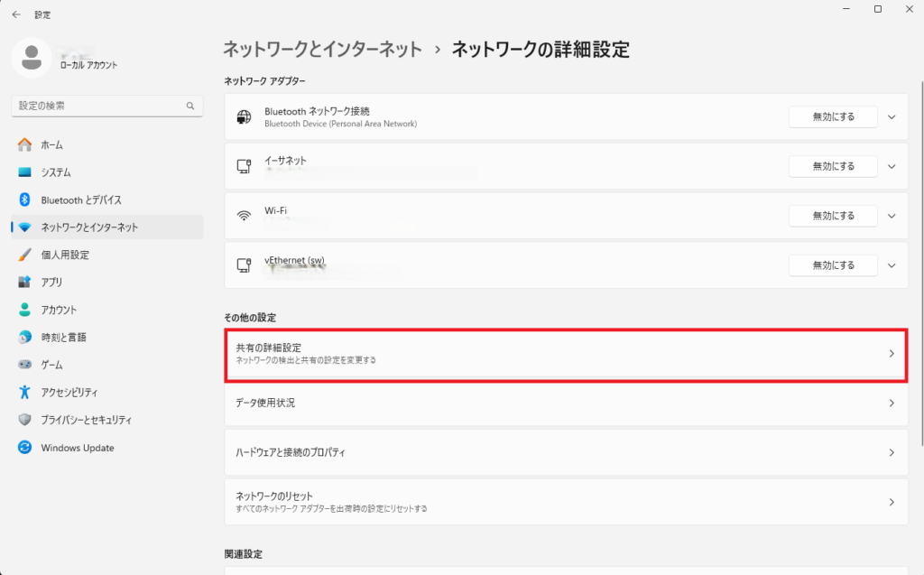Click the イーサネット adapter icon
Screen dimensions: 924x575
coord(243,166)
